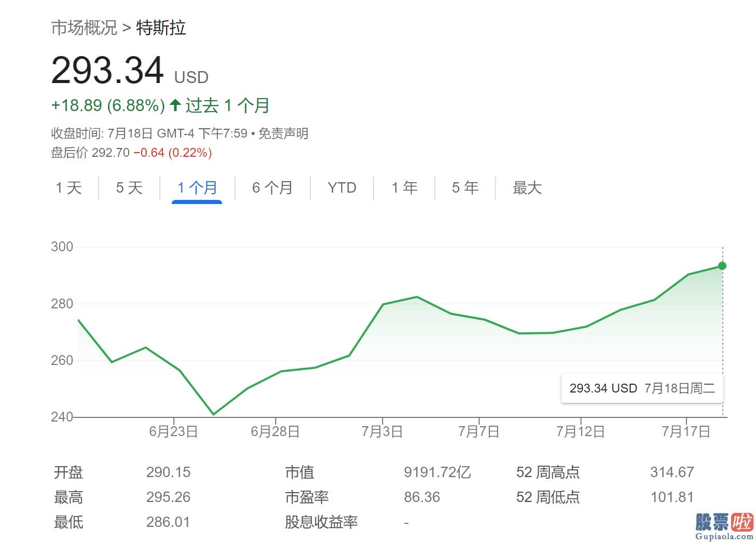Click the 293.34 price headline
Viewport: 756px width, 542px height.
tap(107, 70)
